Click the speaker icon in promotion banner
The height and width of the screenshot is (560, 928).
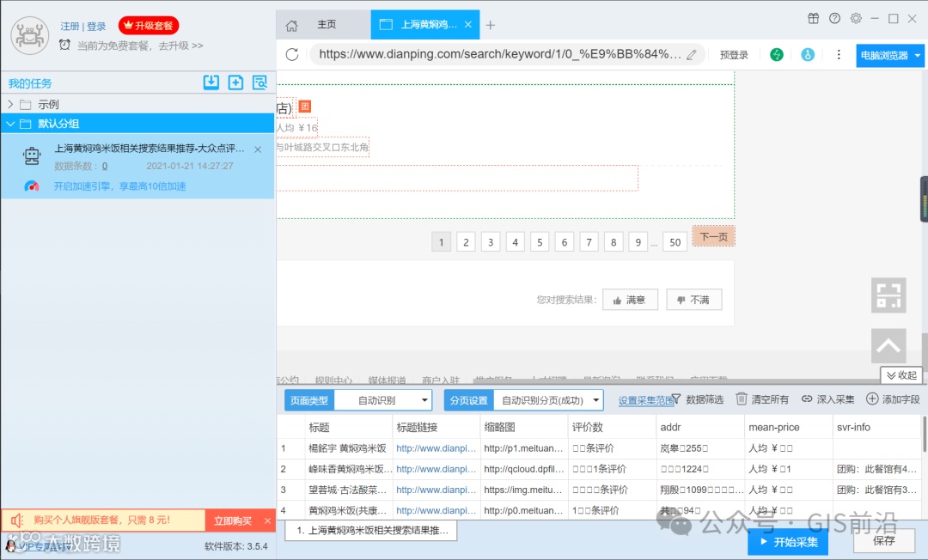click(x=17, y=520)
